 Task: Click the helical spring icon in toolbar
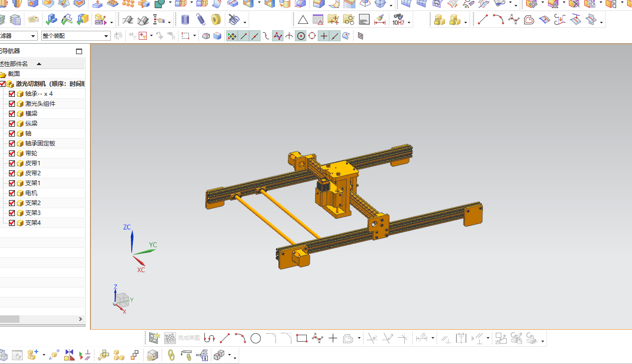click(185, 20)
